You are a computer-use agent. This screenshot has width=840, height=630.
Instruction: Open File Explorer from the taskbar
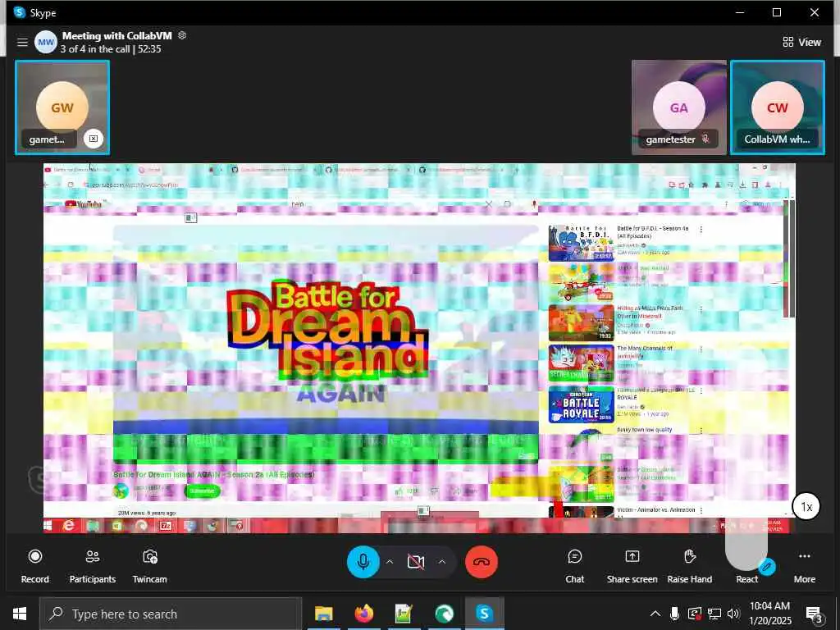323,614
